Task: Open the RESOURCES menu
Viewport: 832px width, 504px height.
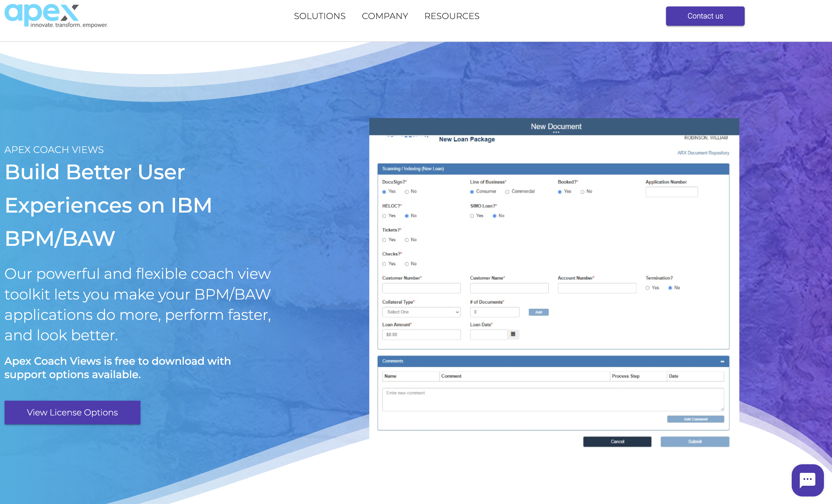Action: [x=452, y=16]
